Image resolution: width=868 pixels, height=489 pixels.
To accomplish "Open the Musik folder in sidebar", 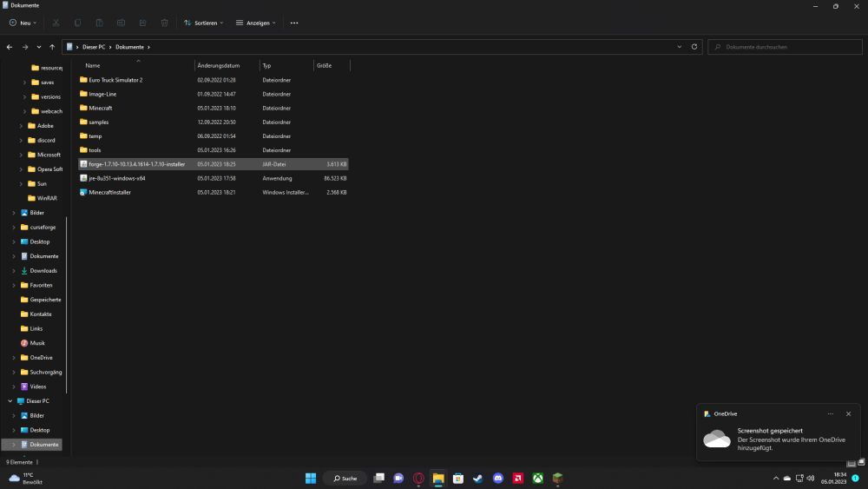I will coord(33,343).
